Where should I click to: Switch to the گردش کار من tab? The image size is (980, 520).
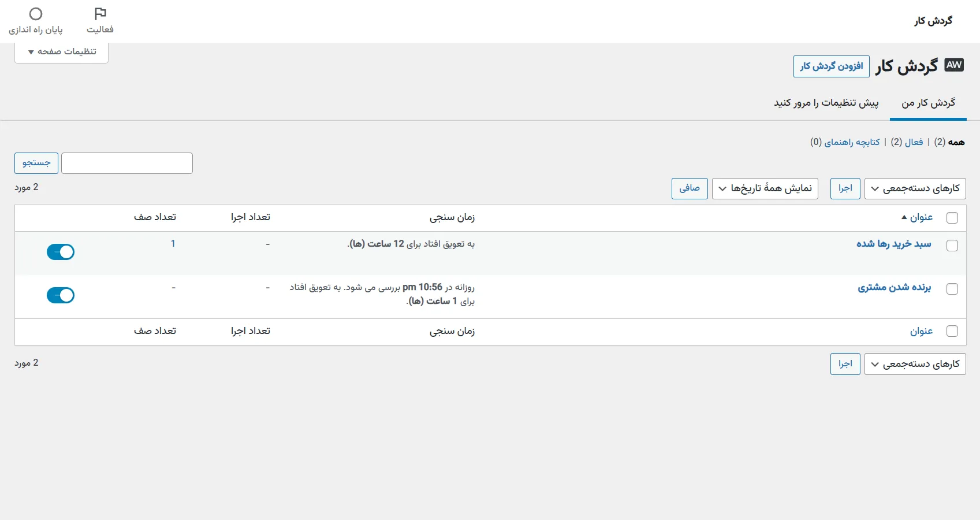tap(928, 103)
